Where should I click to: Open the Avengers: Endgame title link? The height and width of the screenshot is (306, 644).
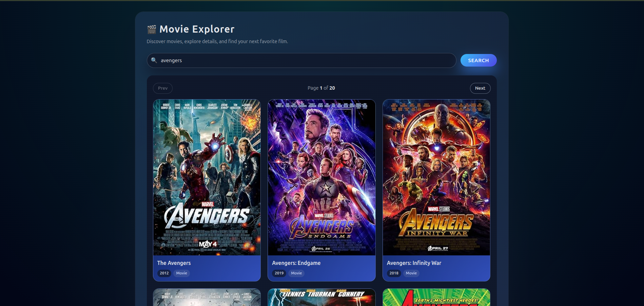(x=297, y=263)
